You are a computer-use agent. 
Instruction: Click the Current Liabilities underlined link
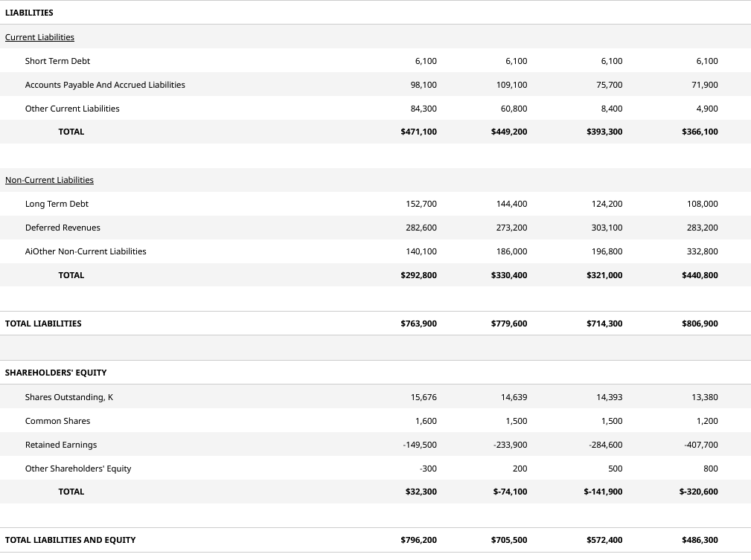(x=39, y=37)
